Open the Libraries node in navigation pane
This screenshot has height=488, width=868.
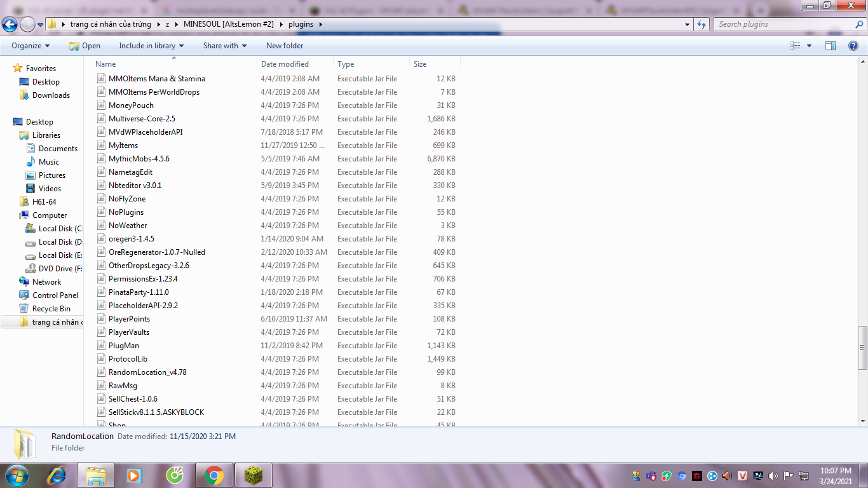click(x=46, y=135)
